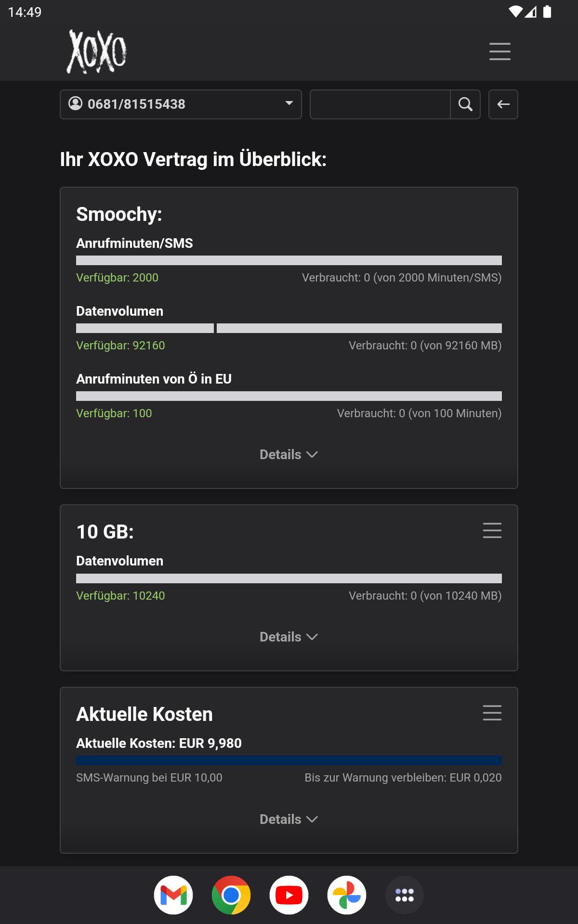The width and height of the screenshot is (578, 924).
Task: Expand Details in the 10 GB card
Action: tap(289, 637)
